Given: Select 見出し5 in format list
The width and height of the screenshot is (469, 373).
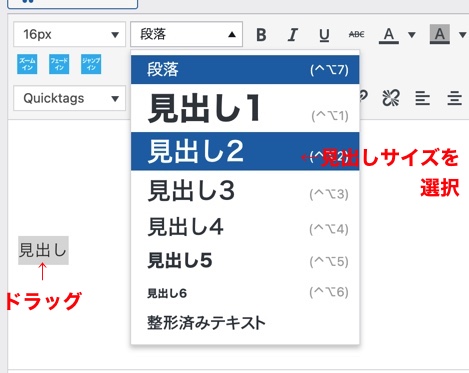Looking at the screenshot, I should click(x=245, y=260).
